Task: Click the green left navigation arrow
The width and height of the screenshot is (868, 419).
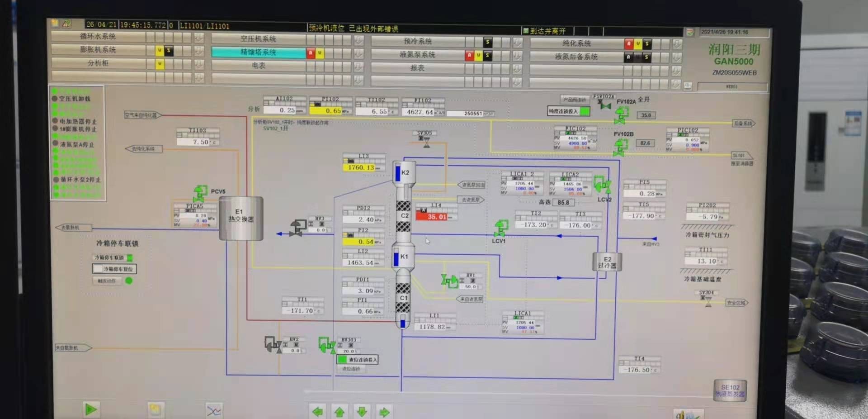Action: pyautogui.click(x=318, y=412)
